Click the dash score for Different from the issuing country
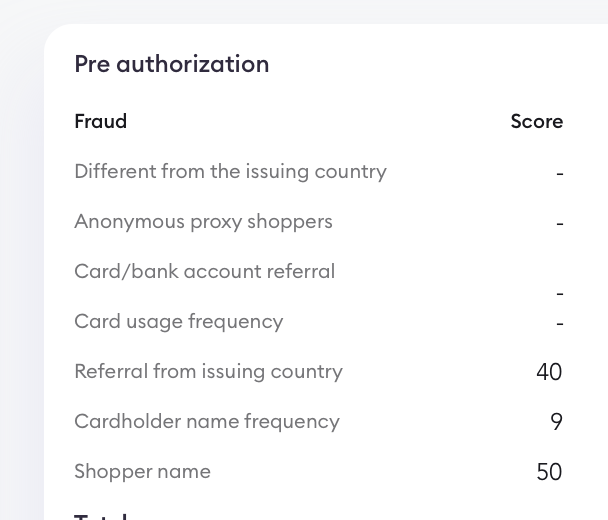The image size is (608, 520). (560, 174)
